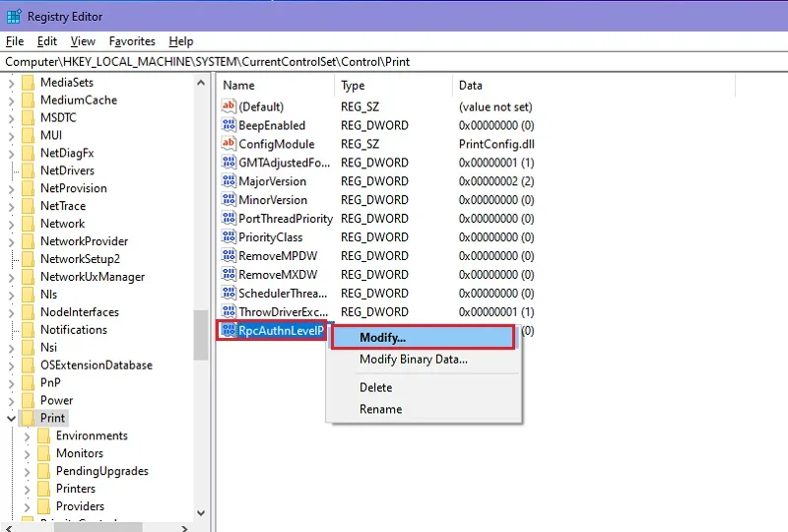This screenshot has height=532, width=788.
Task: Select the (Default) string value icon
Action: point(229,106)
